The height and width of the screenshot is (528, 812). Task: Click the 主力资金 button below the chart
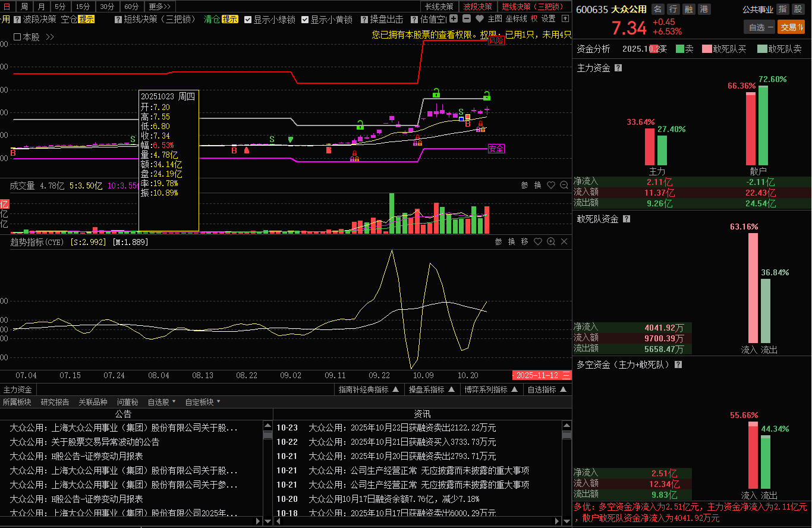(17, 389)
